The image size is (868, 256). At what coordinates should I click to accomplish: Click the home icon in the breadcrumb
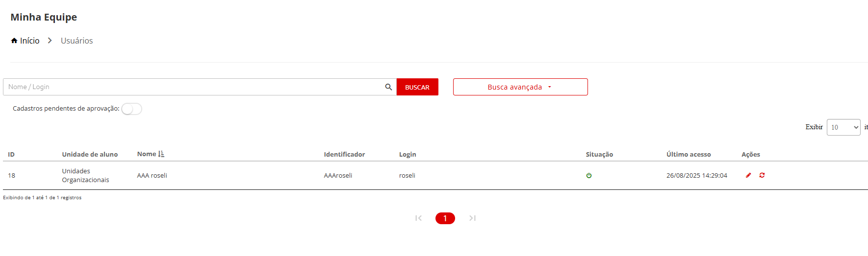(14, 41)
